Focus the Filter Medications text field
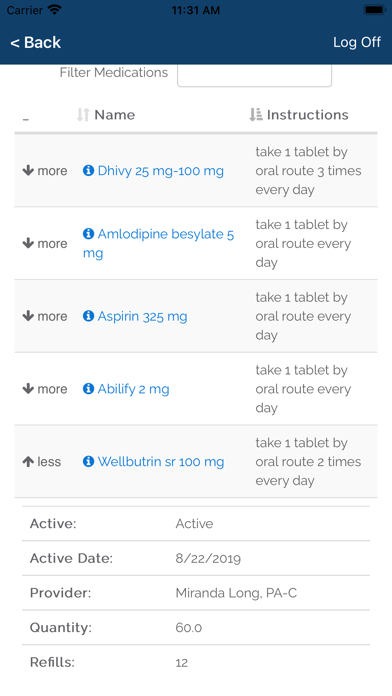 click(254, 75)
